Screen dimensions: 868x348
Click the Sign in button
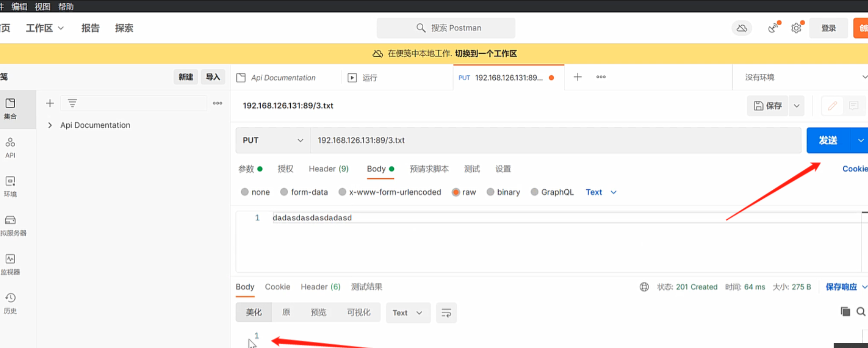(828, 28)
